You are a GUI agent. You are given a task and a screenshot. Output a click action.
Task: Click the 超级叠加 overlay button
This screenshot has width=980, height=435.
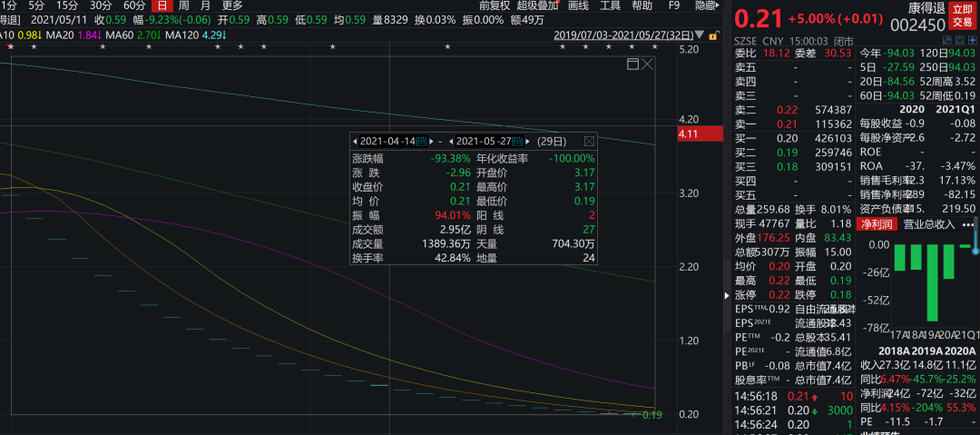[x=538, y=5]
